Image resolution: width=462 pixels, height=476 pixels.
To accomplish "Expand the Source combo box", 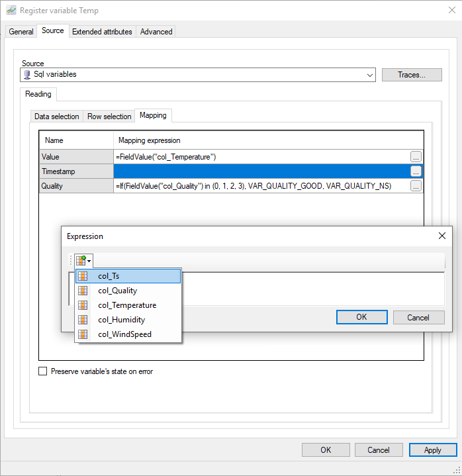I will click(369, 75).
